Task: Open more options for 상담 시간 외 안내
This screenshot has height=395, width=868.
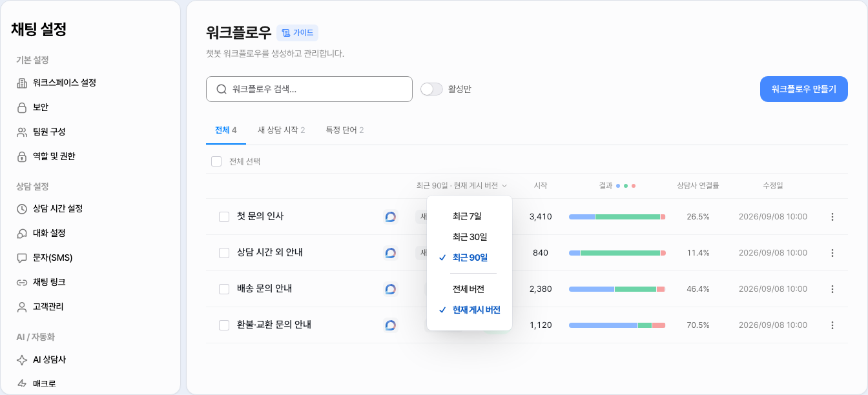Action: pos(832,253)
